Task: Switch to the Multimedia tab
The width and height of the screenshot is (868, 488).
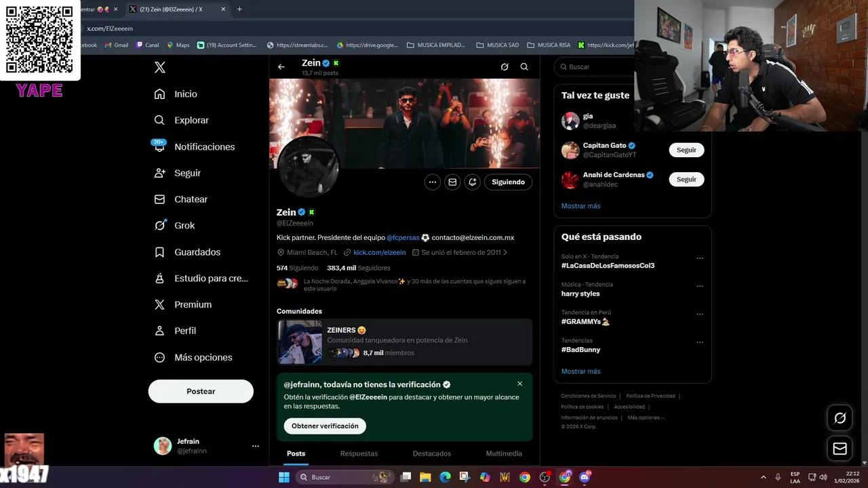Action: click(504, 453)
